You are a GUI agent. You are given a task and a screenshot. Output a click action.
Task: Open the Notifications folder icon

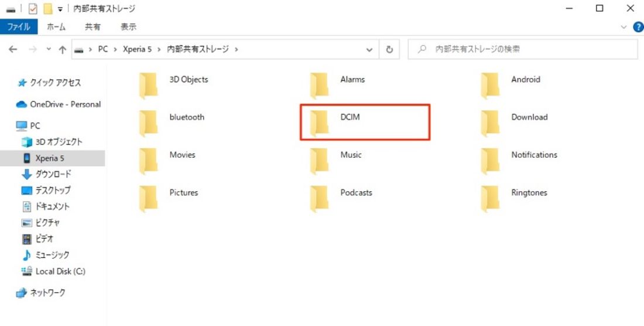coord(490,161)
